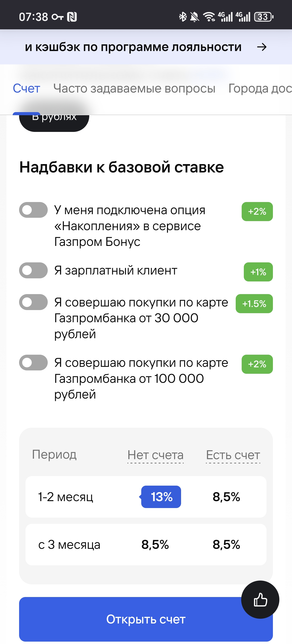Screen dimensions: 292x644
Task: Tap the Wi-Fi signal status icon
Action: pyautogui.click(x=209, y=17)
